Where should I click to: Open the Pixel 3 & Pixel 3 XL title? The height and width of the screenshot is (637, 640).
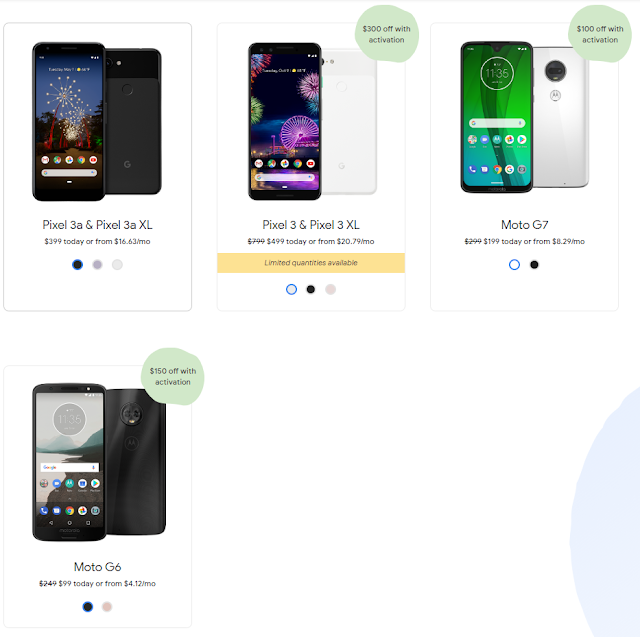pos(311,225)
